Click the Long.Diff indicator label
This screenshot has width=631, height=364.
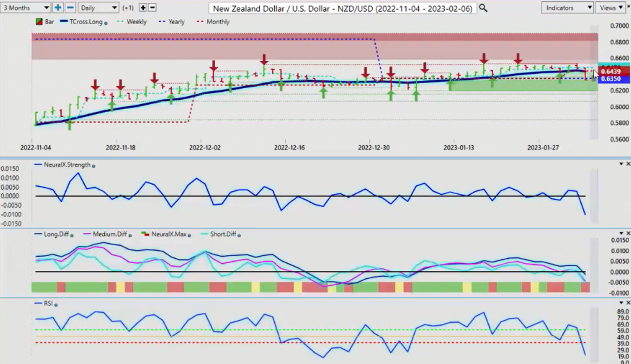click(x=56, y=234)
